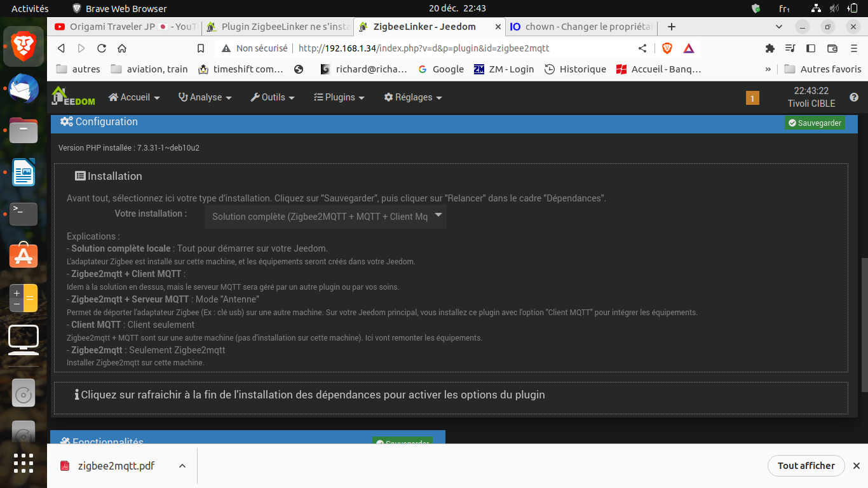
Task: Share this page link
Action: [x=642, y=48]
